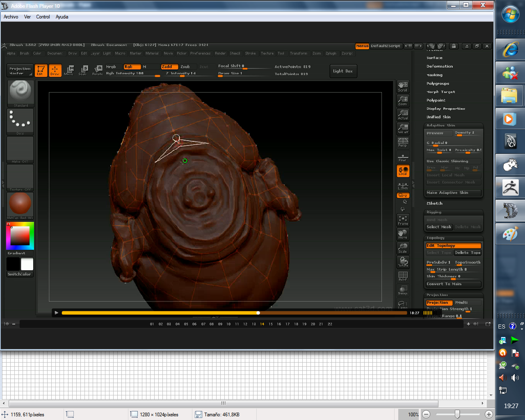The height and width of the screenshot is (420, 525).
Task: Expand the Deformation subpalette
Action: point(439,66)
